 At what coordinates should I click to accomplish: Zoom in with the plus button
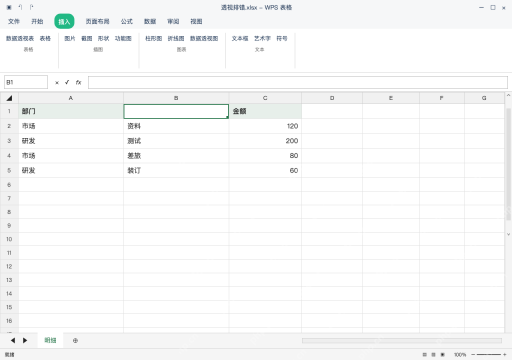(x=505, y=355)
